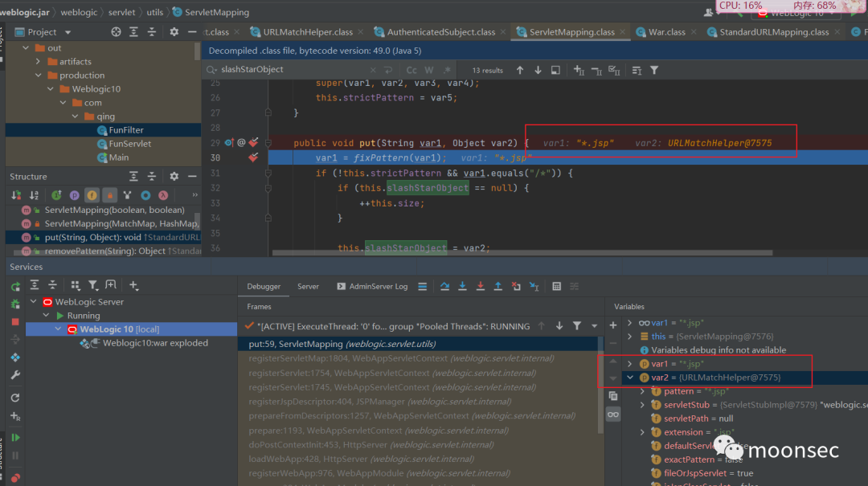Run to cursor in debugger
Screen dimensions: 868x486
[x=534, y=286]
